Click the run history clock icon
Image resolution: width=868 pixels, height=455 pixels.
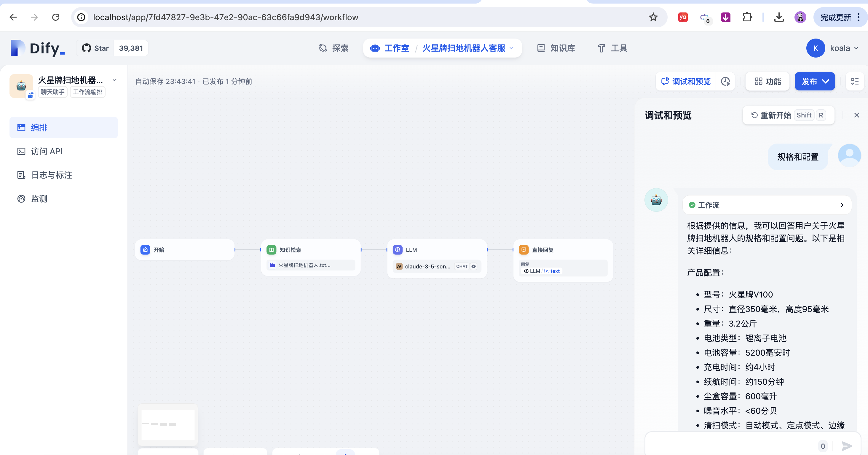725,82
